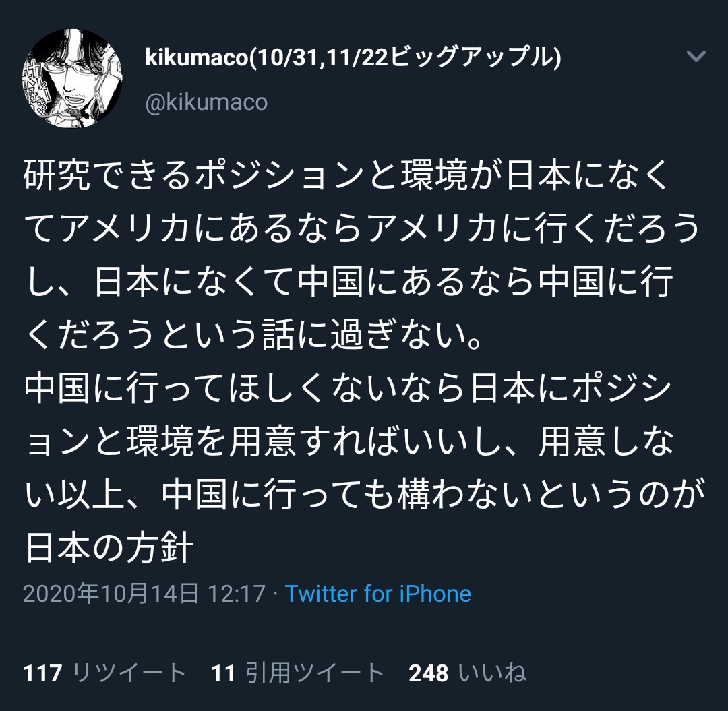Image resolution: width=728 pixels, height=711 pixels.
Task: Click the quote tweet count number 11
Action: [x=223, y=673]
